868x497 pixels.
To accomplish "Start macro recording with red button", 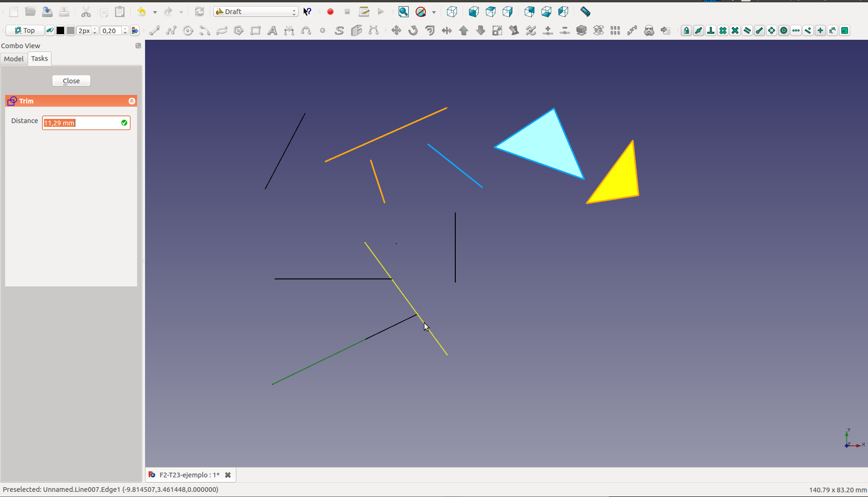I will click(330, 12).
